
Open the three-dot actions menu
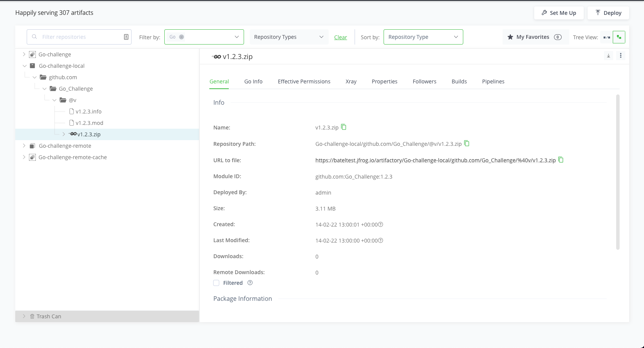coord(621,56)
